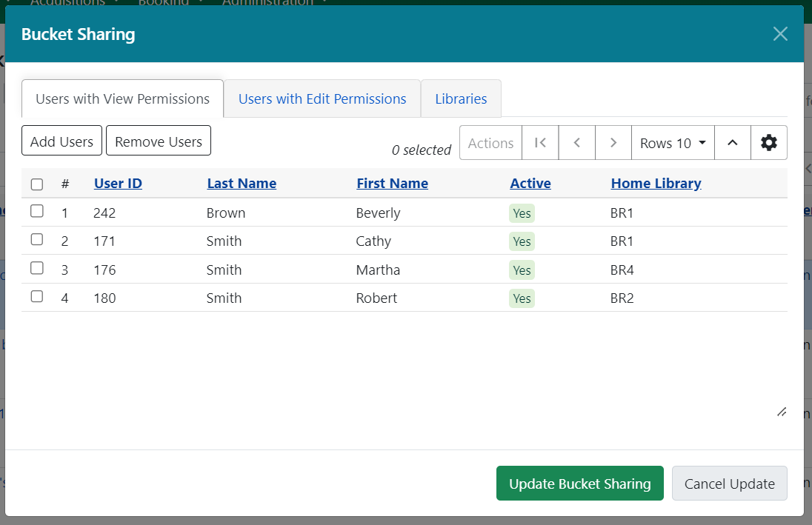Grab the grid resize handle

click(781, 412)
